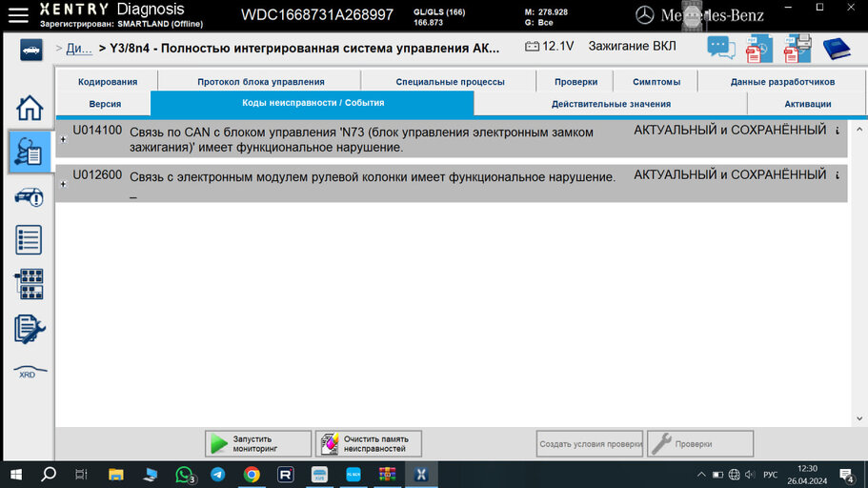Open WinRAR from the taskbar

point(387,475)
